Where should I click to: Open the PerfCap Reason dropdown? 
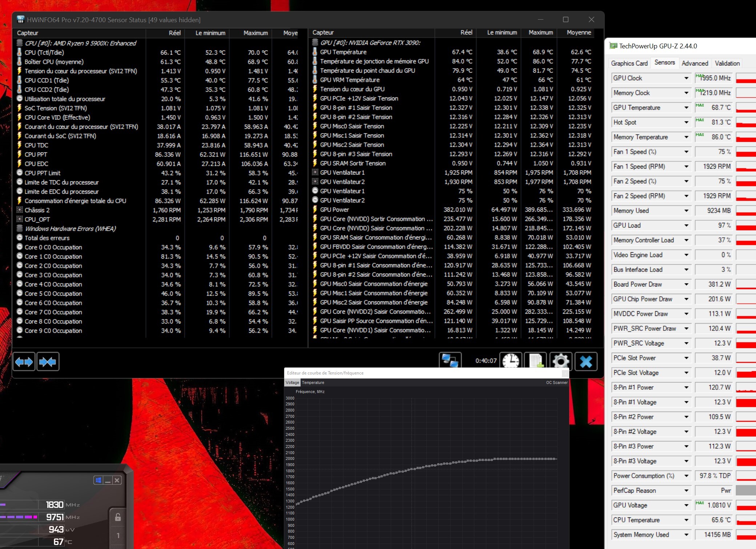686,490
